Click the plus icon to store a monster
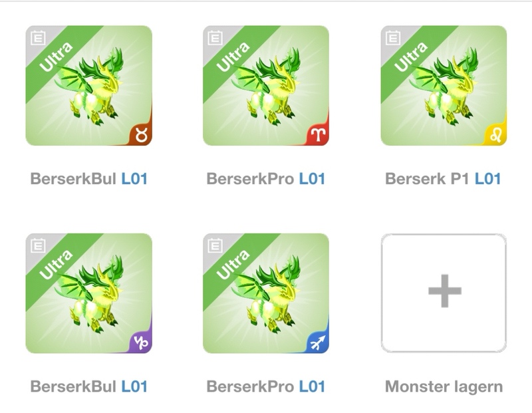 pyautogui.click(x=444, y=291)
